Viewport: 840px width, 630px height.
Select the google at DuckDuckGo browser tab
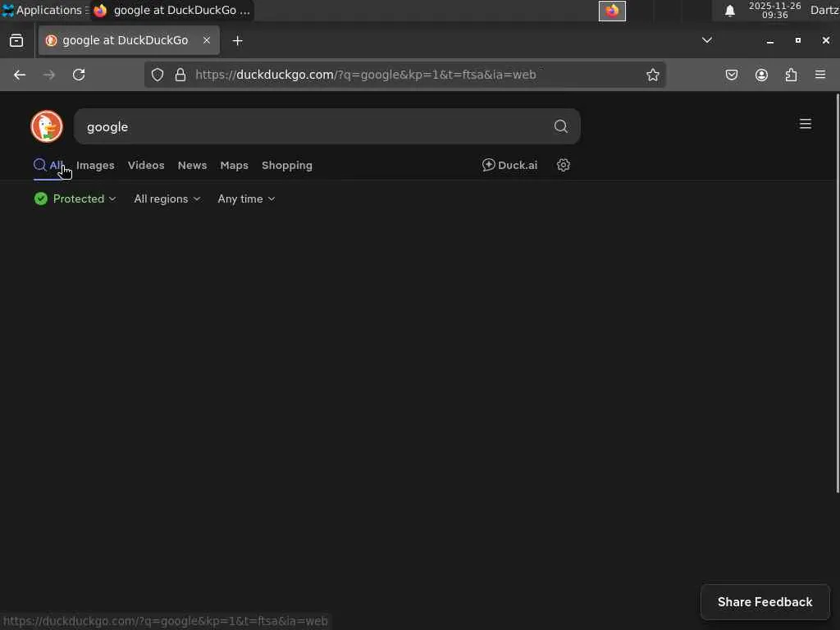pyautogui.click(x=129, y=40)
